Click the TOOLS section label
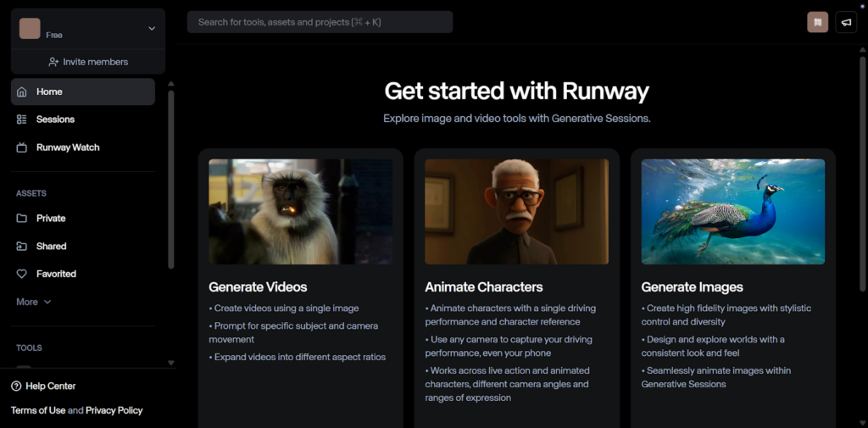The image size is (868, 428). tap(29, 347)
